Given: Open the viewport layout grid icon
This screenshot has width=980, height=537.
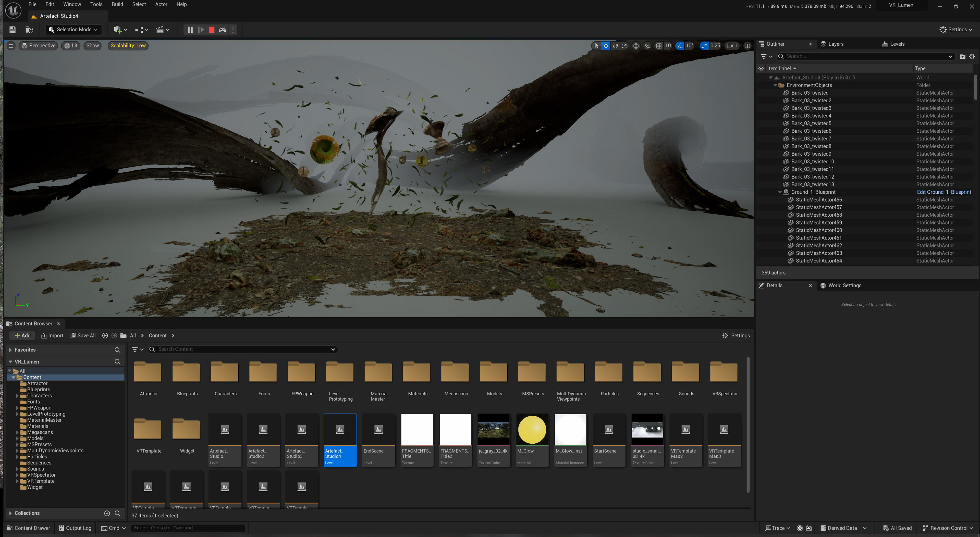Looking at the screenshot, I should (747, 46).
